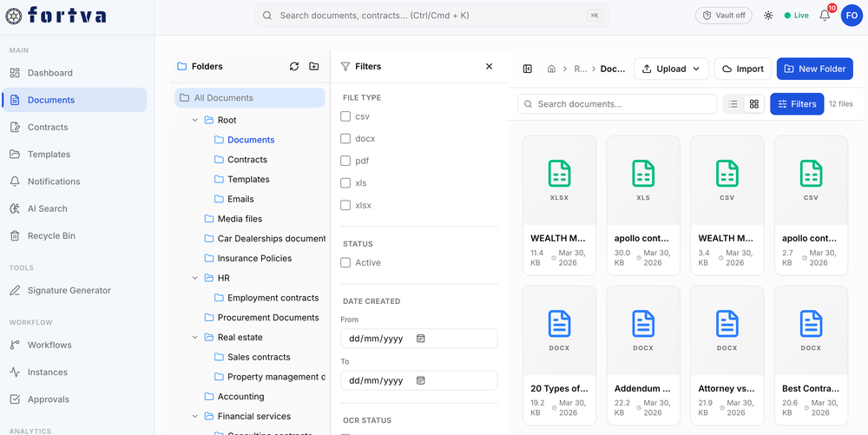This screenshot has width=868, height=435.
Task: Click the Search documents... filter field
Action: [x=617, y=104]
